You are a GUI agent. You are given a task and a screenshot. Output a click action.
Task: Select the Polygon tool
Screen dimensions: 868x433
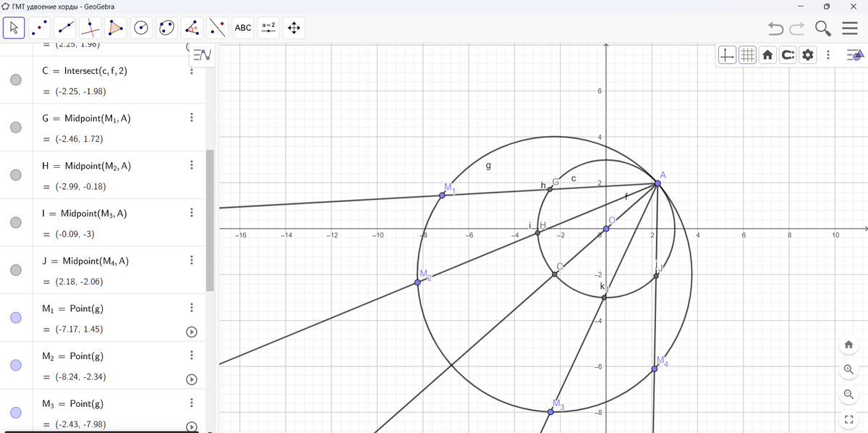pos(116,28)
